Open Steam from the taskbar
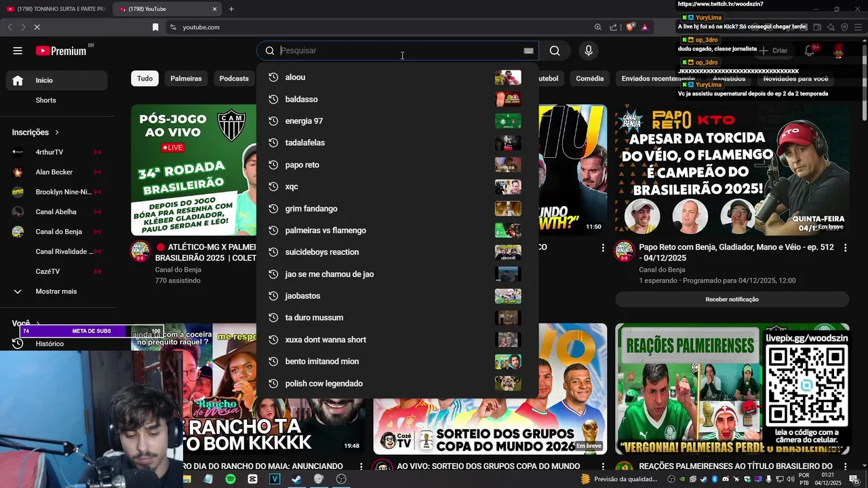The height and width of the screenshot is (488, 868). click(296, 479)
